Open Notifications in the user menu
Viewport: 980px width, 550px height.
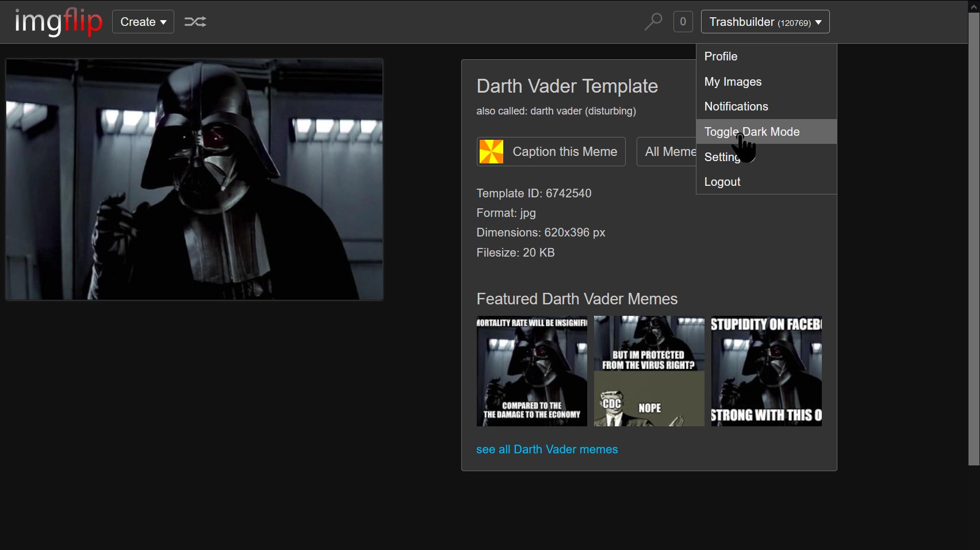766,106
